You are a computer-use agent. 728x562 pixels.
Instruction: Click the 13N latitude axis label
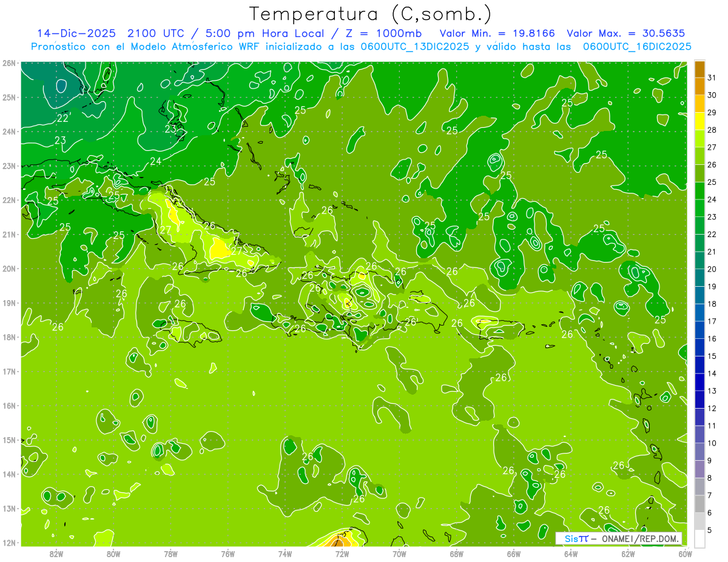click(x=8, y=508)
